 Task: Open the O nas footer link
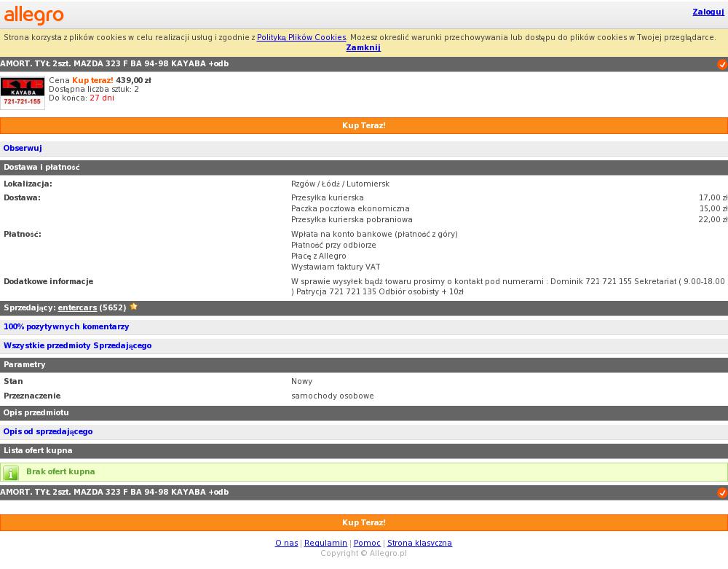click(286, 543)
